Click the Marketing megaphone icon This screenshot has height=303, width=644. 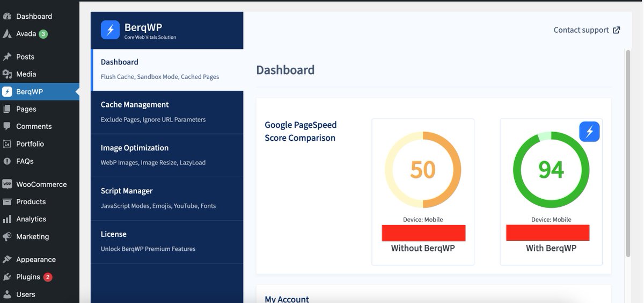[7, 236]
